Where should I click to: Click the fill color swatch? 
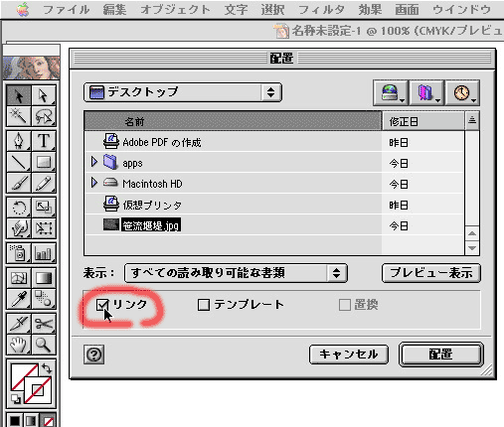pyautogui.click(x=25, y=377)
